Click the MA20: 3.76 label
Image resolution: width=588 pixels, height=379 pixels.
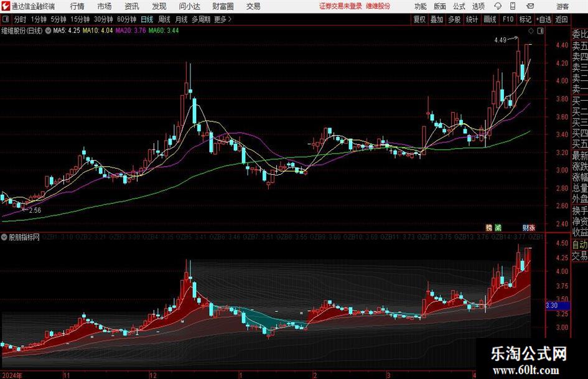point(131,30)
